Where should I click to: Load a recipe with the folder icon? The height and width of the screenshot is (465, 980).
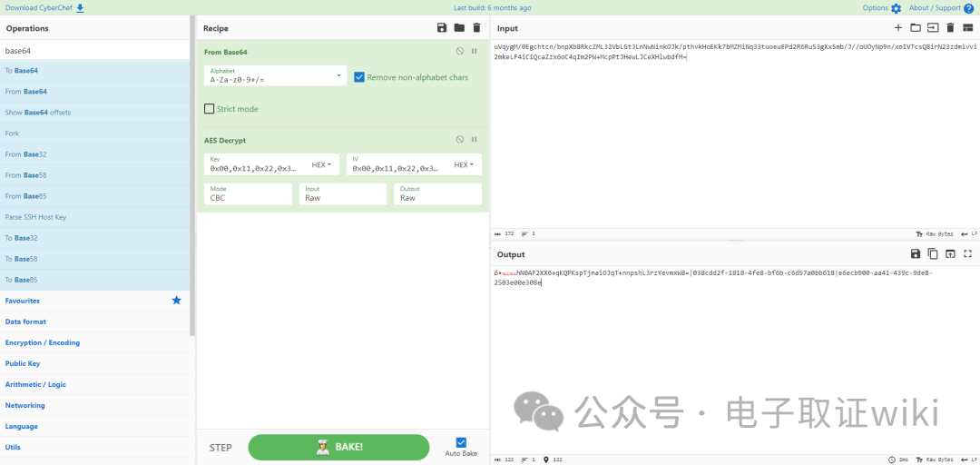(459, 27)
